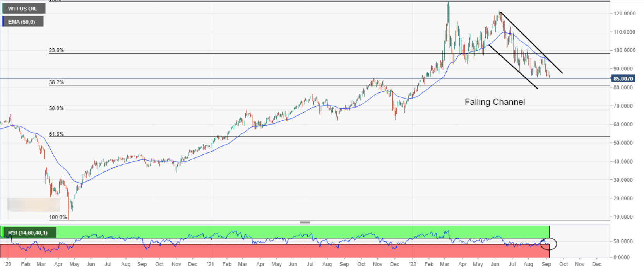Click the 10.0000 price axis label
This screenshot has height=270, width=644.
pyautogui.click(x=624, y=217)
